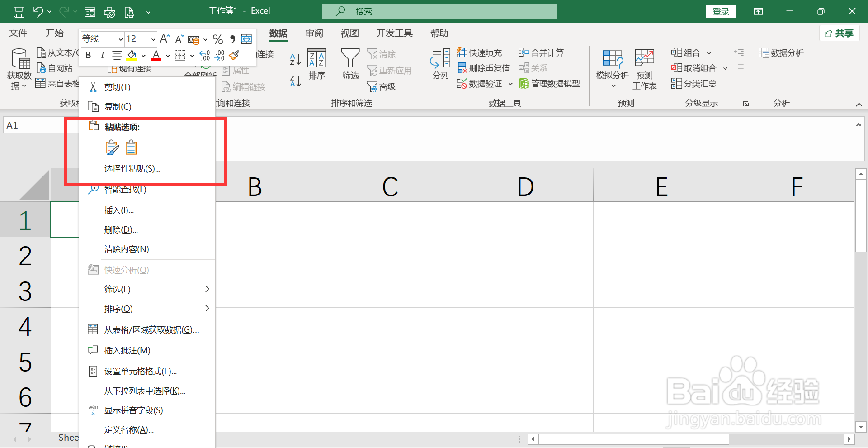Collapse the ribbon with the chevron

pyautogui.click(x=859, y=105)
